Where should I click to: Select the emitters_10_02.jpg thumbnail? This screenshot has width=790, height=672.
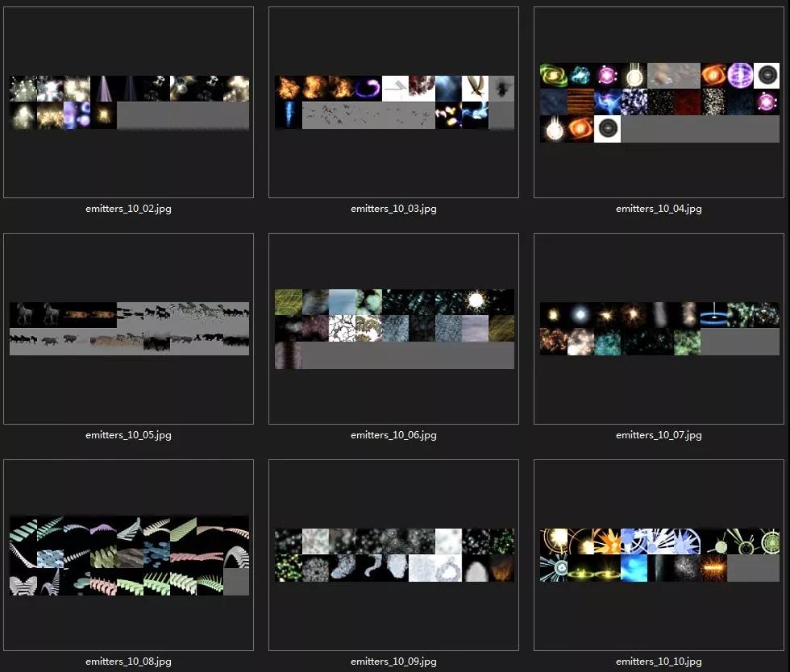(128, 102)
